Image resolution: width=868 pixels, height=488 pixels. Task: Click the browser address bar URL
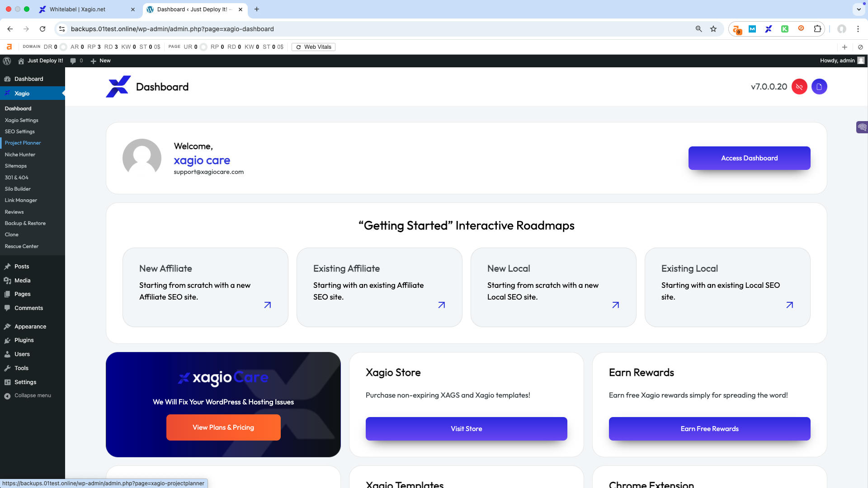tap(172, 29)
